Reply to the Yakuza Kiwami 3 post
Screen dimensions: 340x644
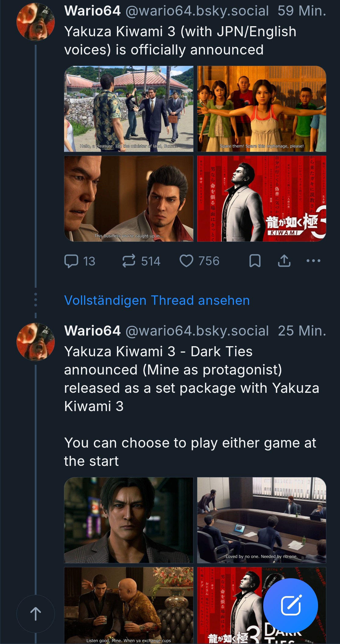(x=72, y=261)
